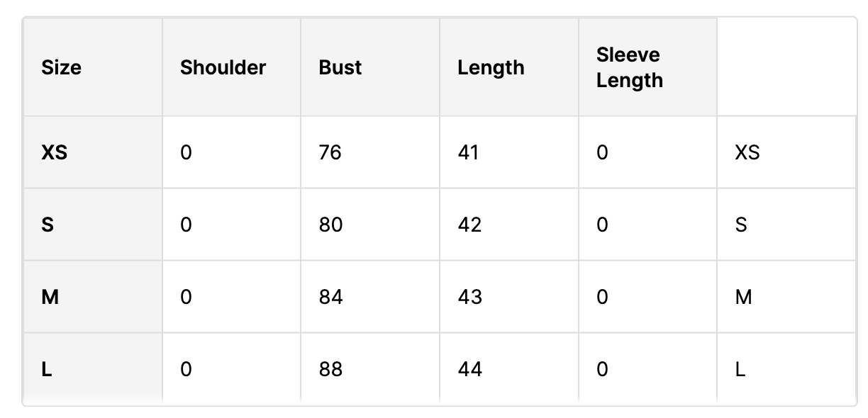Click the S bust value 80

point(330,225)
